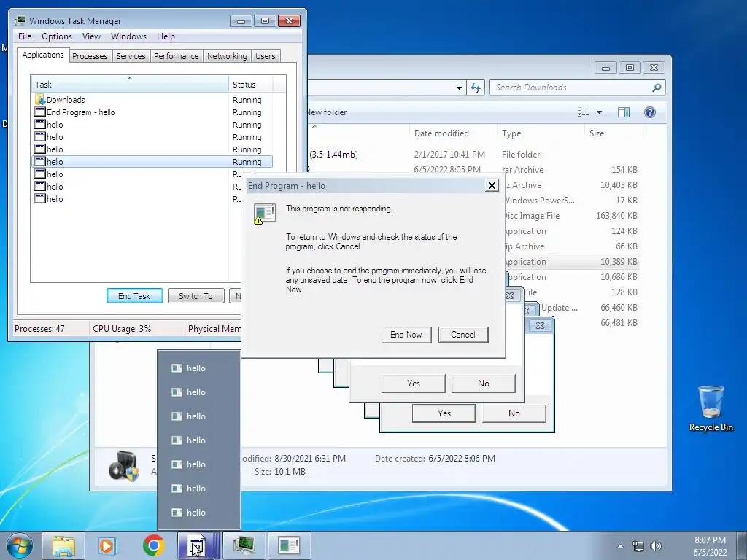Image resolution: width=747 pixels, height=560 pixels.
Task: Switch to the Networking tab
Action: (227, 56)
